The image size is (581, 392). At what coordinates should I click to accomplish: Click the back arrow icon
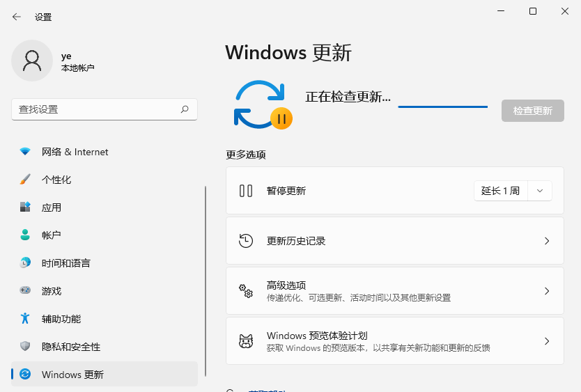pos(16,17)
